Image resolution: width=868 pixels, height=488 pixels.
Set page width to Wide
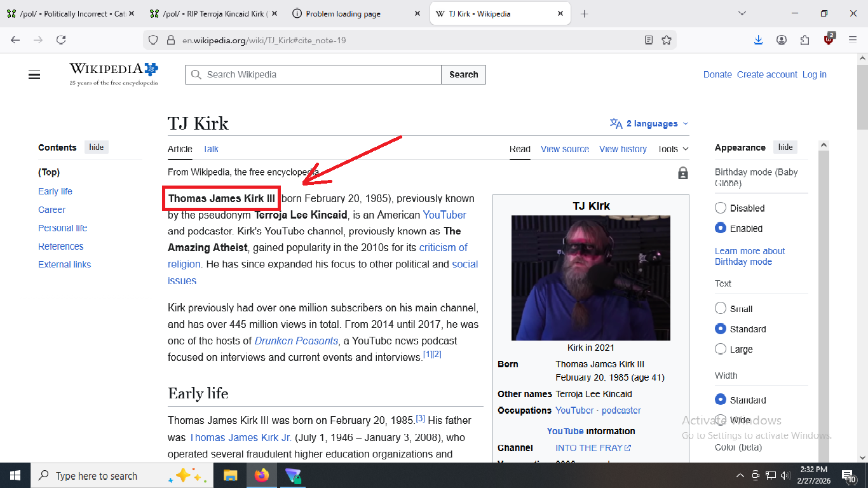click(721, 420)
